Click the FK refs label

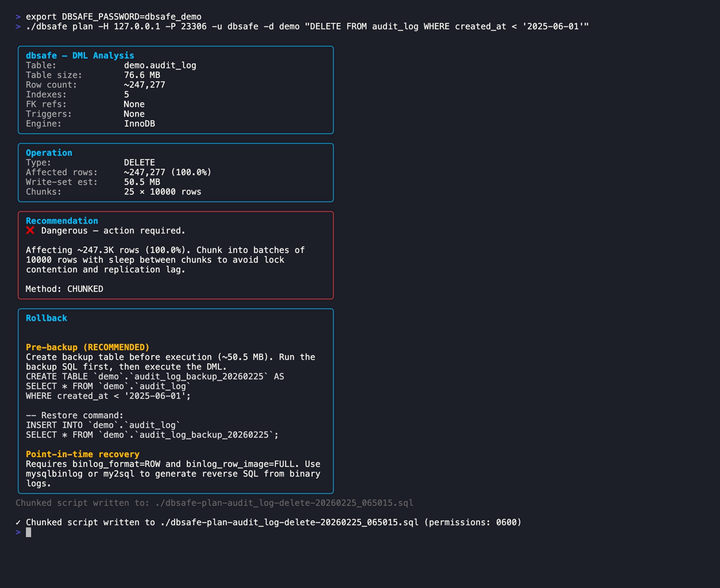click(46, 104)
